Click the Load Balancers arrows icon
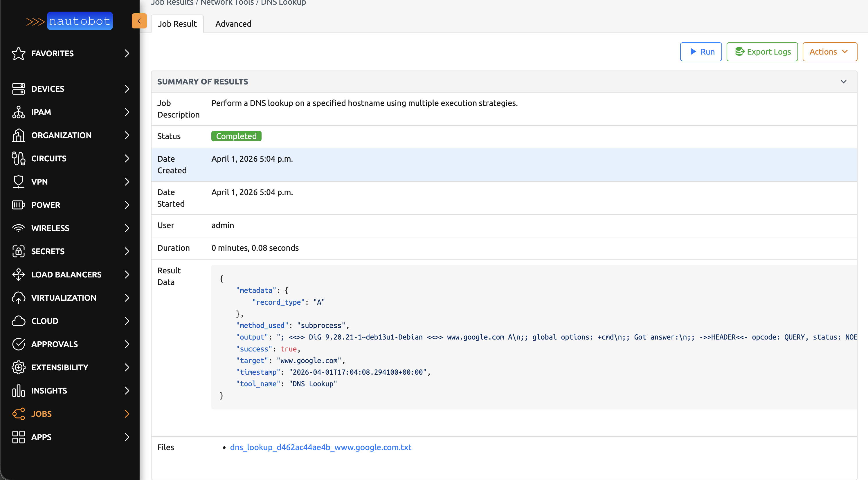Screen dimensions: 868x480 click(18, 275)
